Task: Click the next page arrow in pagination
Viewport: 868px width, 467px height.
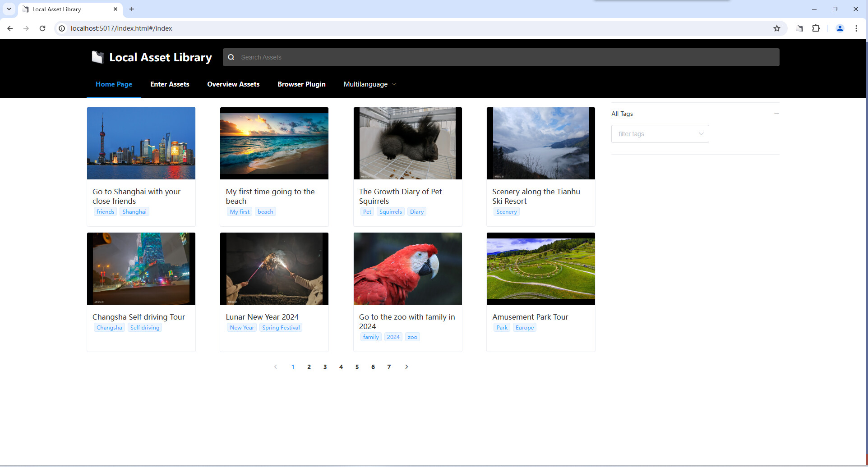Action: coord(406,366)
